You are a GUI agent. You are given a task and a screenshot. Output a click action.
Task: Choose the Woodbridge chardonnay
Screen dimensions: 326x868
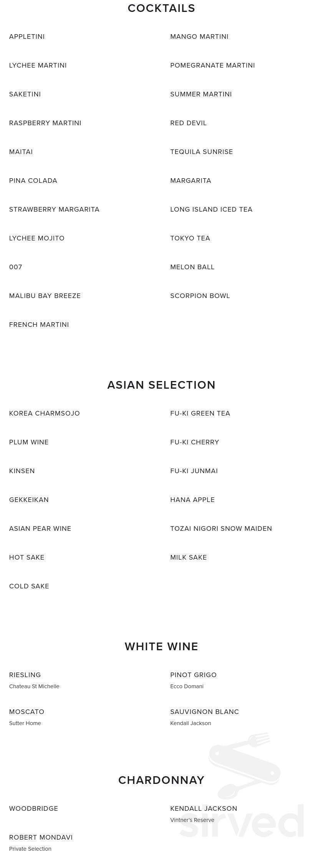pos(33,809)
